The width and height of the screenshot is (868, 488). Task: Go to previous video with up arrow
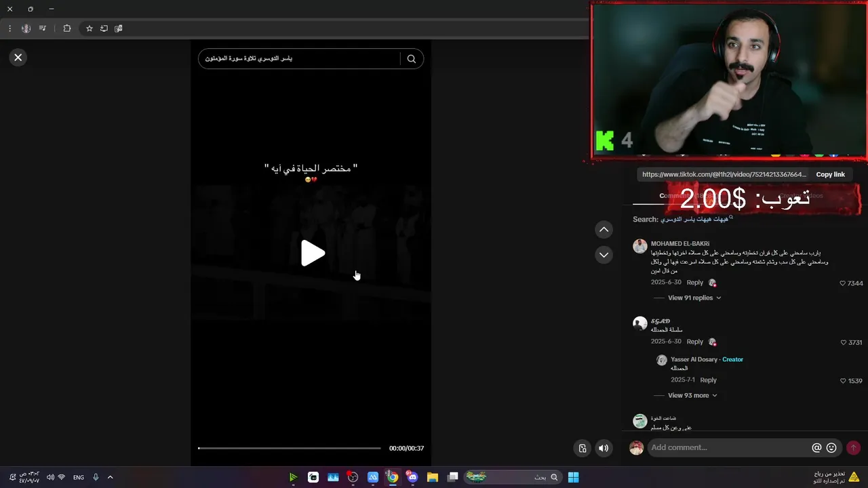pos(604,230)
